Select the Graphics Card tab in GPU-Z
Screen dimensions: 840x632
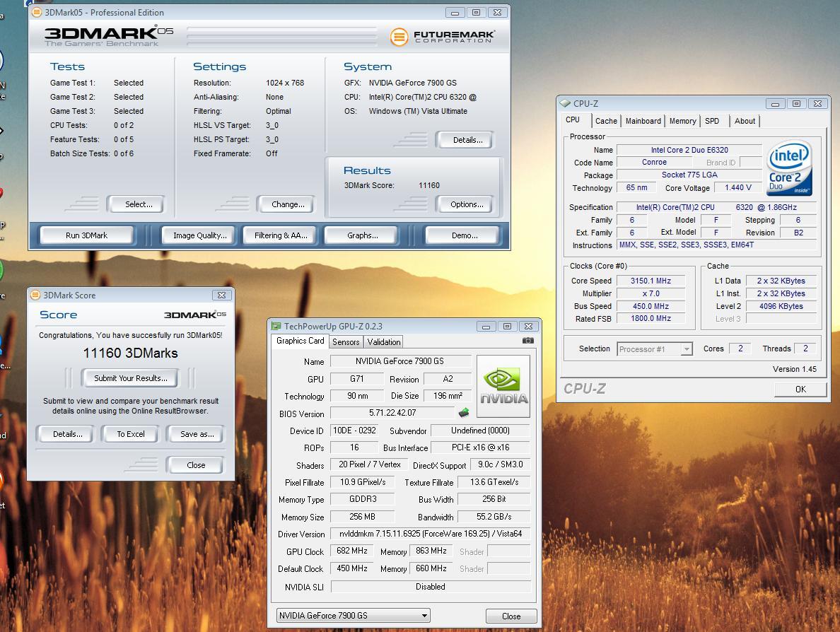coord(300,341)
